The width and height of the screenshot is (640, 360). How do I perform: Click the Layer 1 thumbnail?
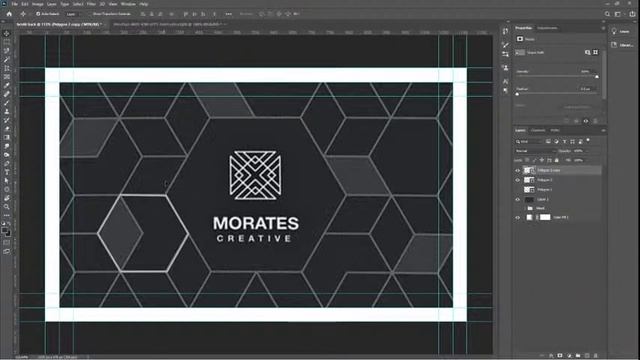(529, 200)
